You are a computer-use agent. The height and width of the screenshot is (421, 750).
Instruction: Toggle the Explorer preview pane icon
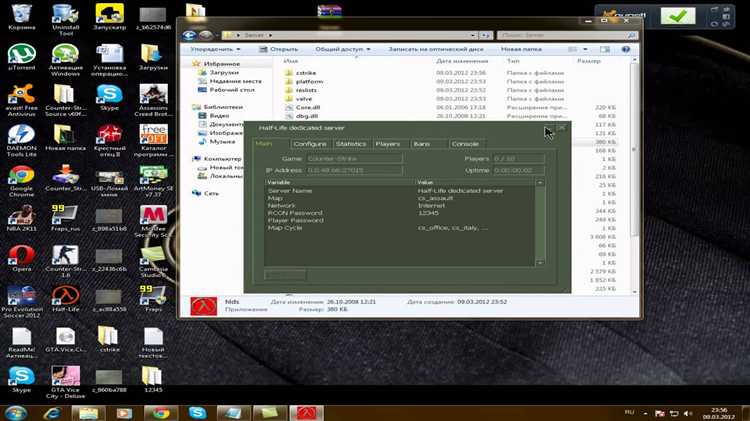(x=605, y=49)
